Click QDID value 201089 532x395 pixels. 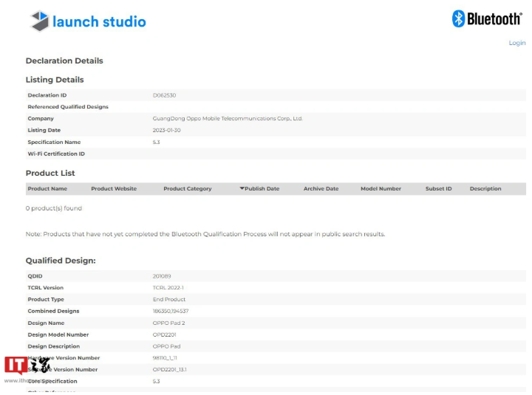[162, 276]
